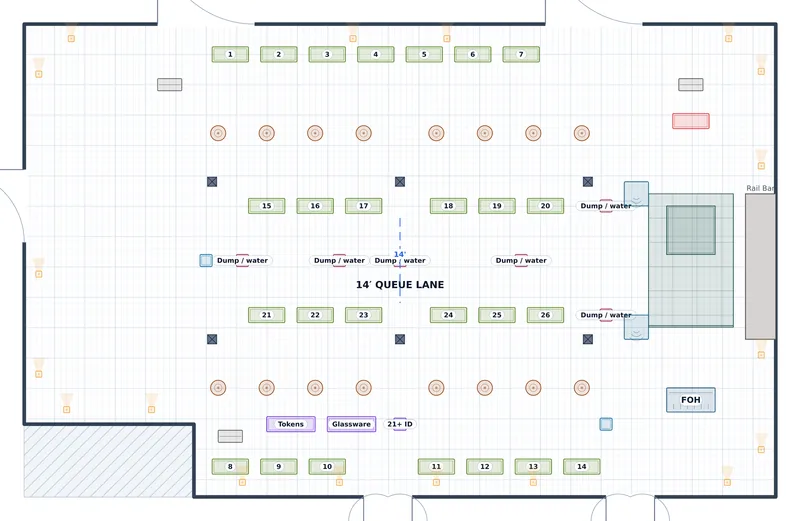Select booth 23 table

[363, 315]
